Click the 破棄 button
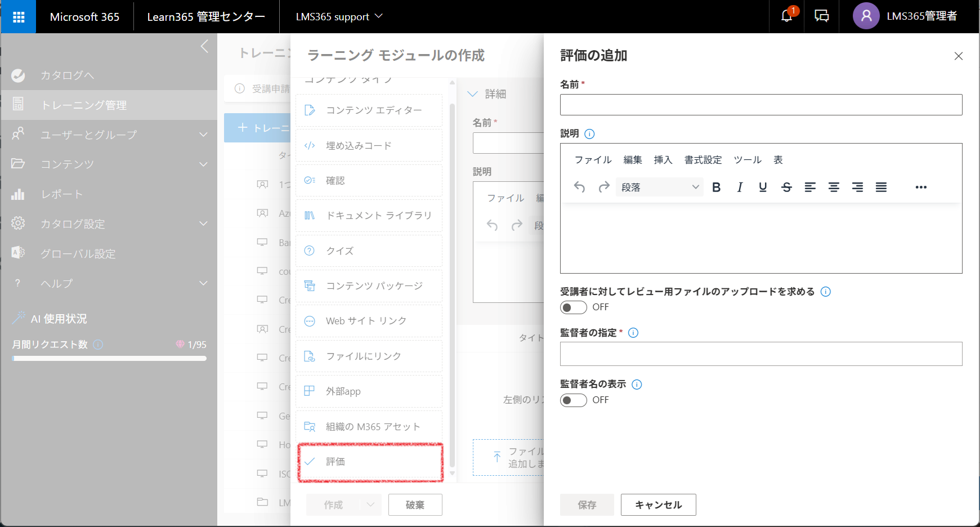 pyautogui.click(x=415, y=505)
